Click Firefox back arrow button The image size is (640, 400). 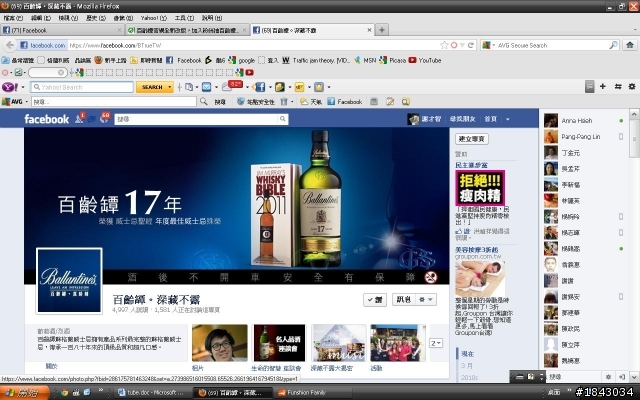[10, 45]
